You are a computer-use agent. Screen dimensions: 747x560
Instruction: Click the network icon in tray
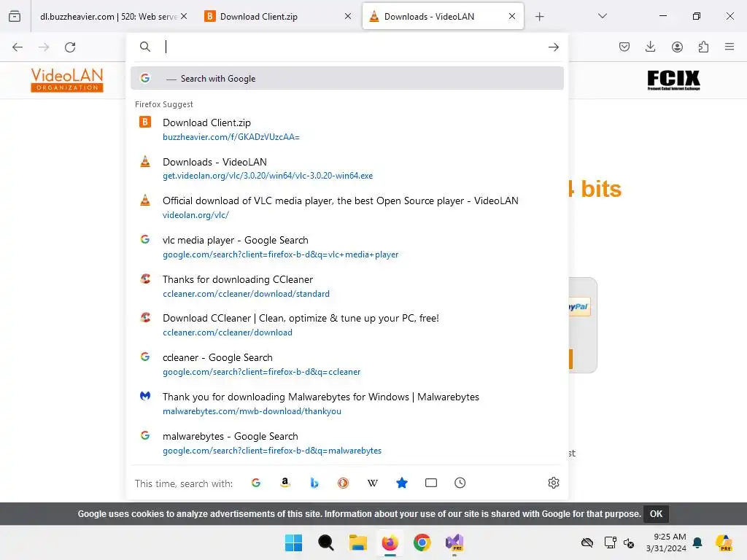point(610,542)
